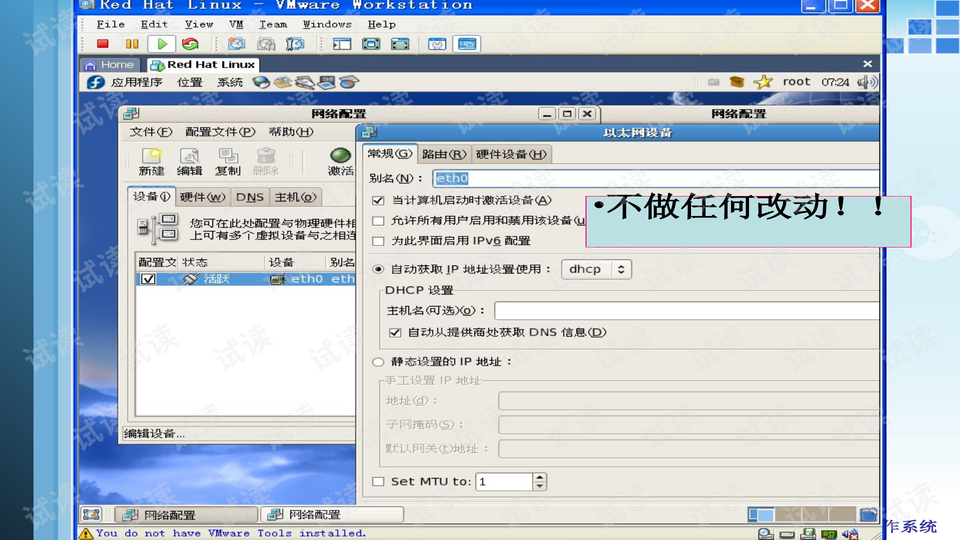960x540 pixels.
Task: Open the 文件(F) menu in 网络配置
Action: coord(151,132)
